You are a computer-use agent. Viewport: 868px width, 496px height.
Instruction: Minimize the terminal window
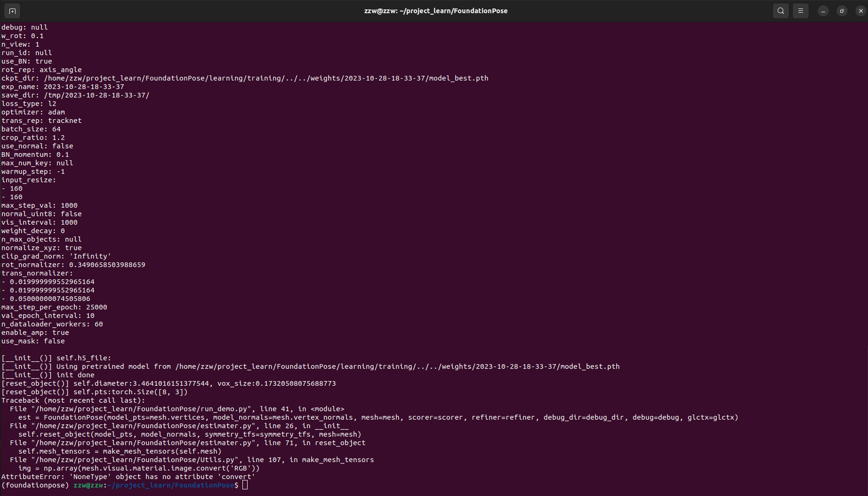(x=823, y=11)
